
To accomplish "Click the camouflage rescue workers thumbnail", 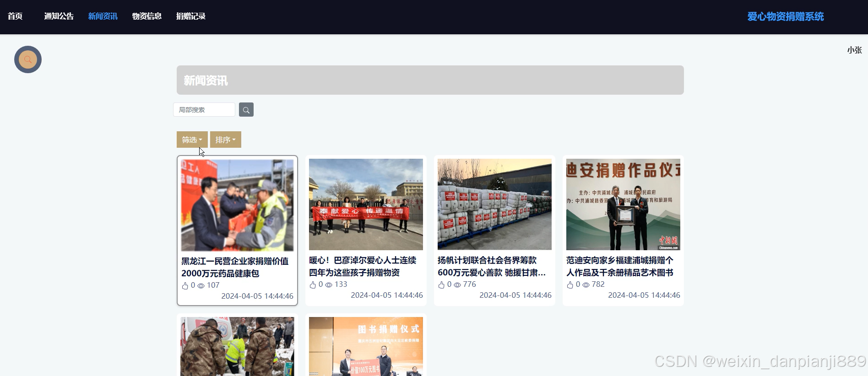I will (237, 346).
